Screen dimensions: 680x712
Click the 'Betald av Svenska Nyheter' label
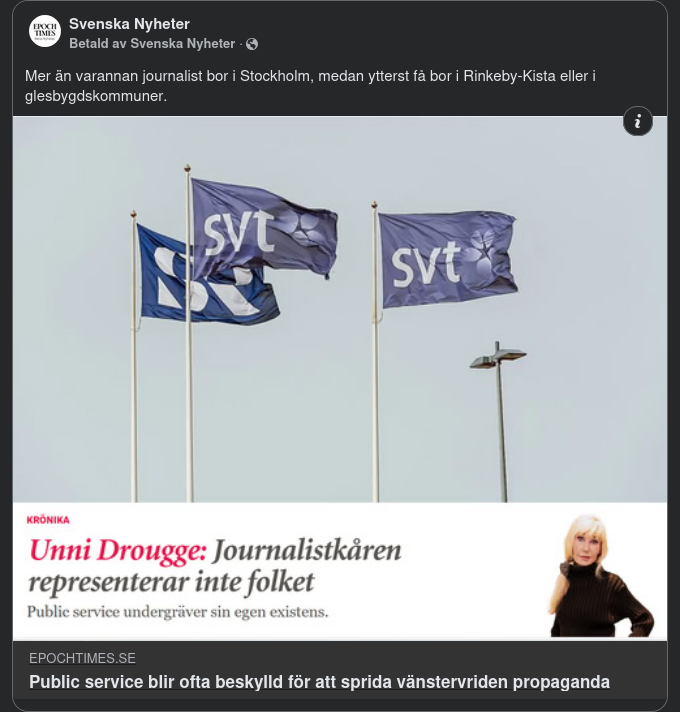pyautogui.click(x=152, y=44)
